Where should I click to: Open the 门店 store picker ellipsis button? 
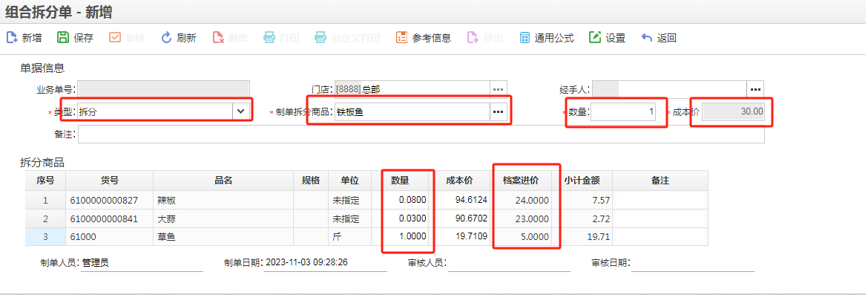click(x=499, y=89)
